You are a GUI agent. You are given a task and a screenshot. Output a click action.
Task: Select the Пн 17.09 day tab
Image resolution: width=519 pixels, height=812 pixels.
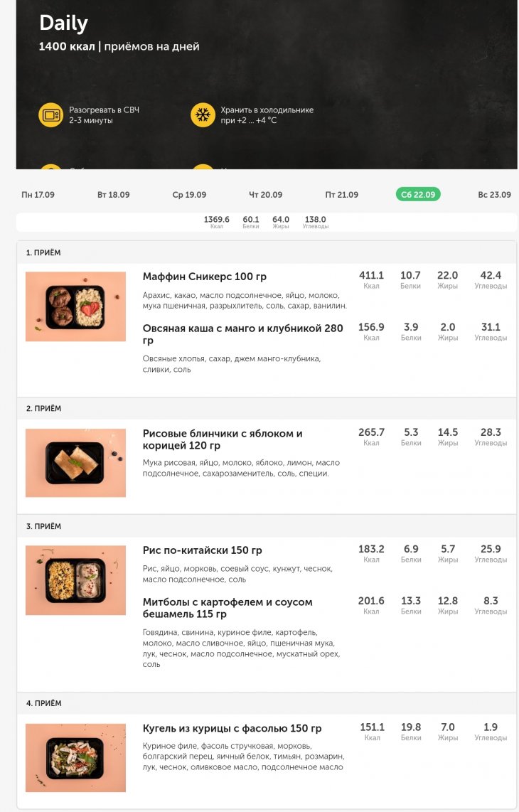(x=38, y=195)
